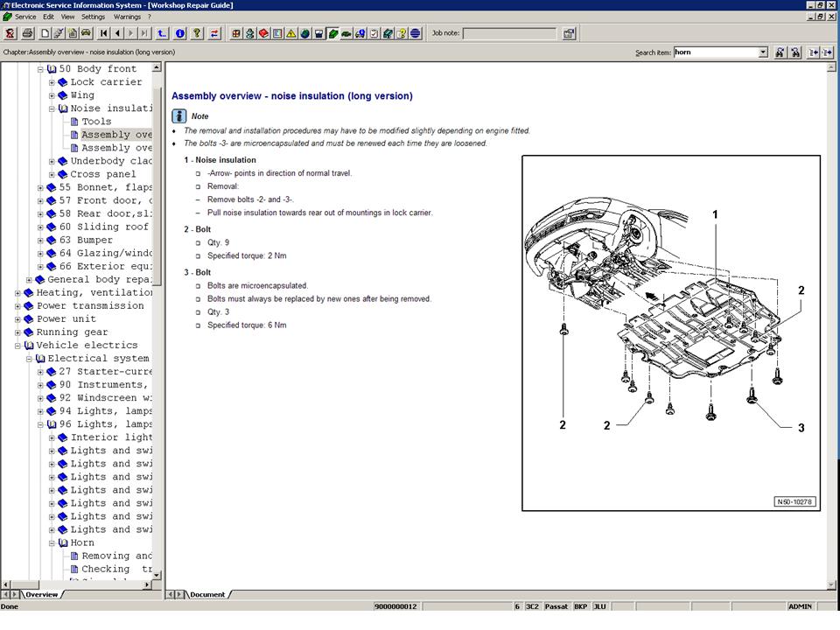The width and height of the screenshot is (840, 630).
Task: Click the car icon in left toolbar
Action: (86, 33)
